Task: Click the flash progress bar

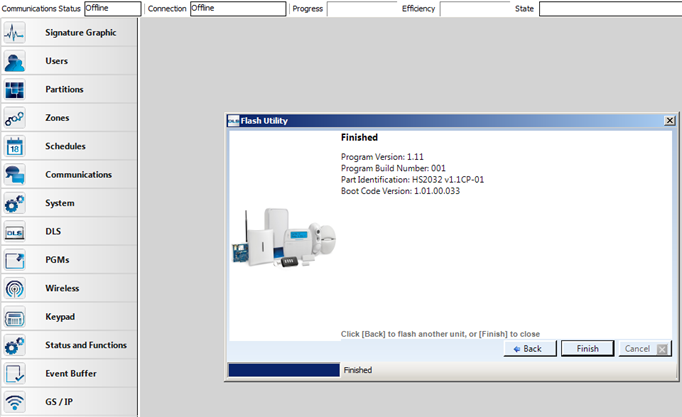Action: click(284, 370)
